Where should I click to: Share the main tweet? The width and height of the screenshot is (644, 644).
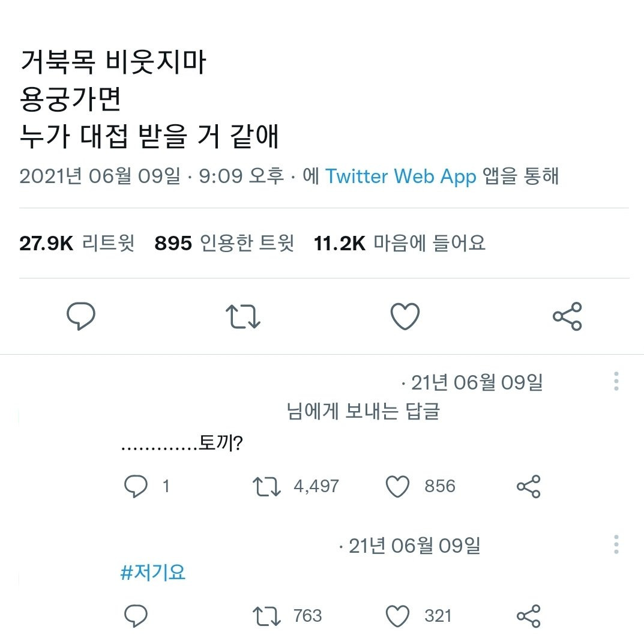click(x=567, y=316)
